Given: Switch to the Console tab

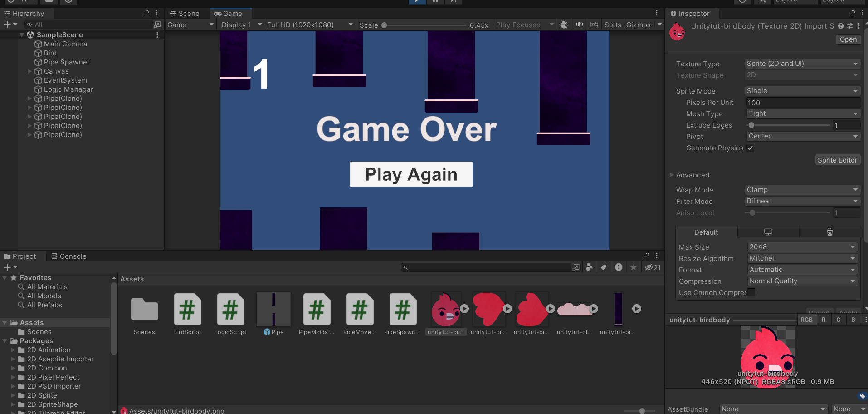Looking at the screenshot, I should (x=69, y=256).
